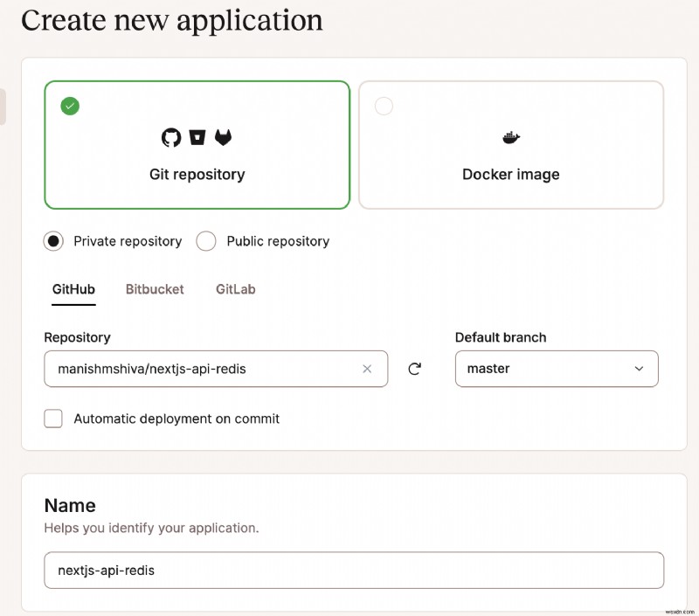Open the Repository combo box

pyautogui.click(x=216, y=369)
